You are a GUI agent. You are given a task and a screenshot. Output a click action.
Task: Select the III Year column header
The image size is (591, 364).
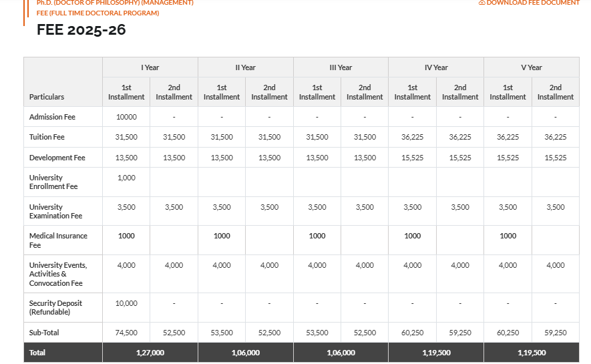click(x=341, y=67)
